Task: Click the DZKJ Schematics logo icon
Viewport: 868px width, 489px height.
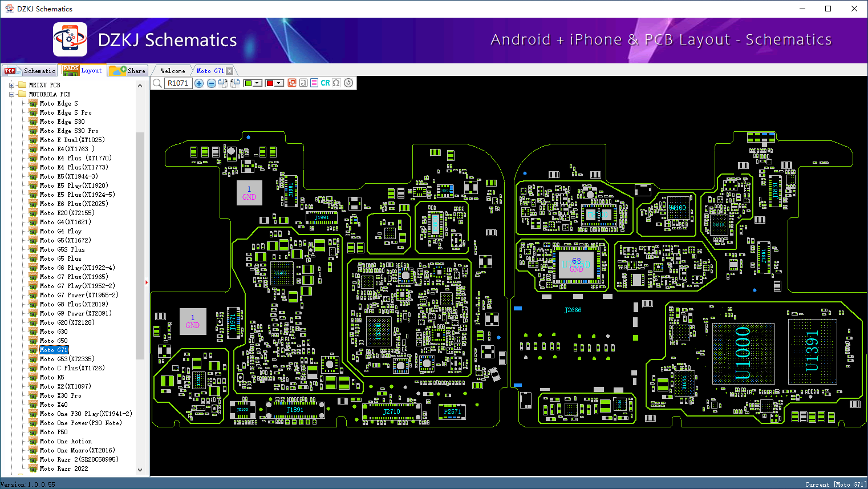Action: 70,39
